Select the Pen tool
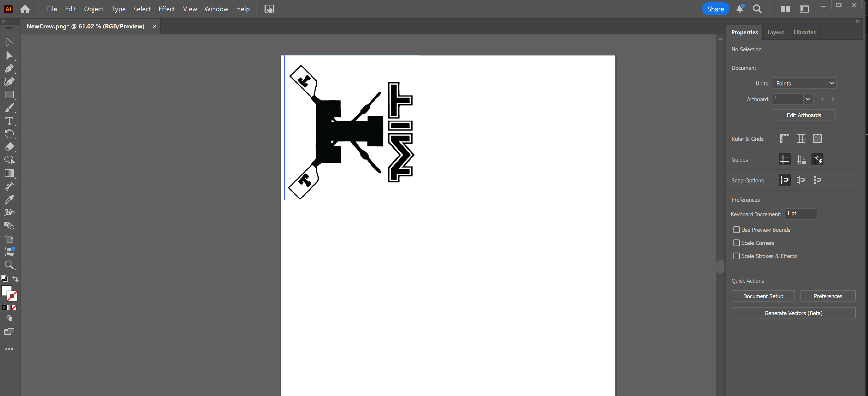Screen dimensions: 868x396 (9, 68)
